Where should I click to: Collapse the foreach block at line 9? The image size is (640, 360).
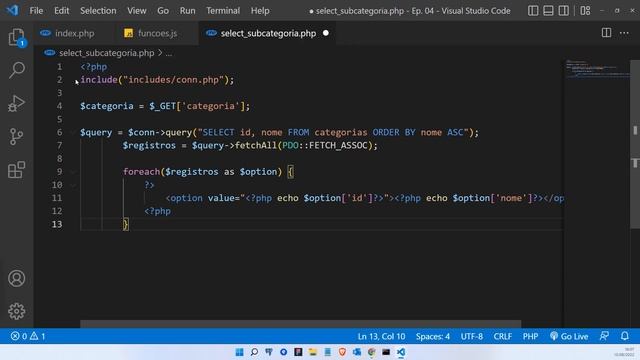[x=73, y=172]
